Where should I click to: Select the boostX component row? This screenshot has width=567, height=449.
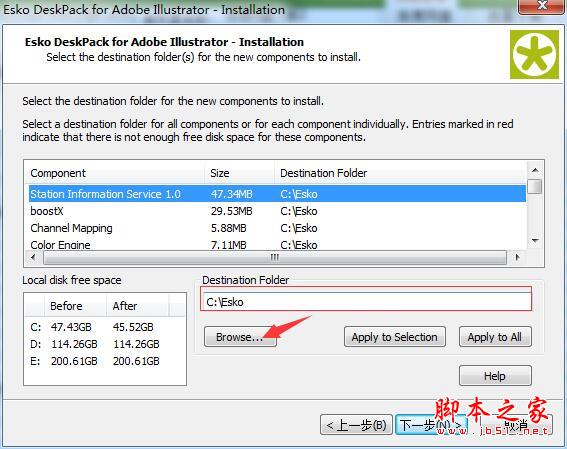[277, 211]
